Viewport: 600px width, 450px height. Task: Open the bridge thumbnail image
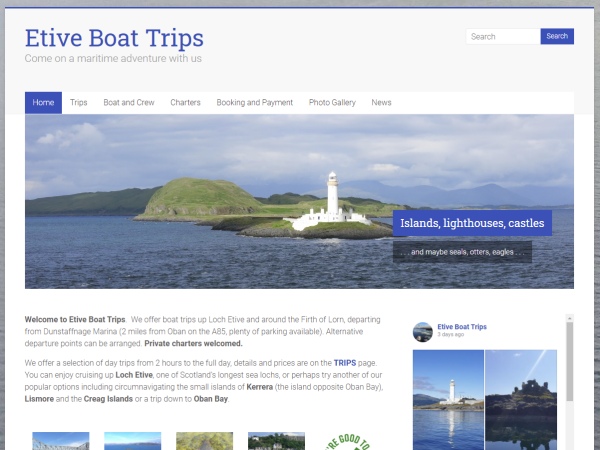[x=61, y=441]
